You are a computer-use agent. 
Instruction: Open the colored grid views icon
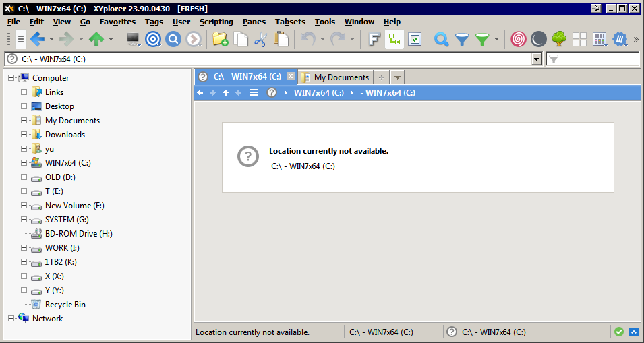[599, 39]
